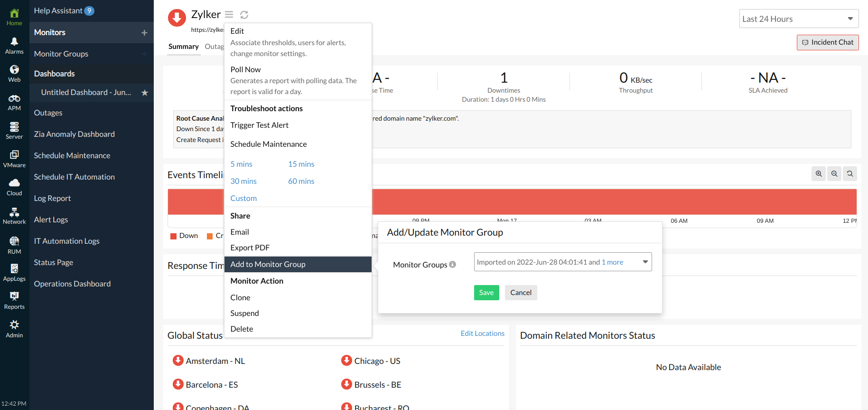Click the info icon beside Monitor Groups
868x410 pixels.
click(x=453, y=265)
